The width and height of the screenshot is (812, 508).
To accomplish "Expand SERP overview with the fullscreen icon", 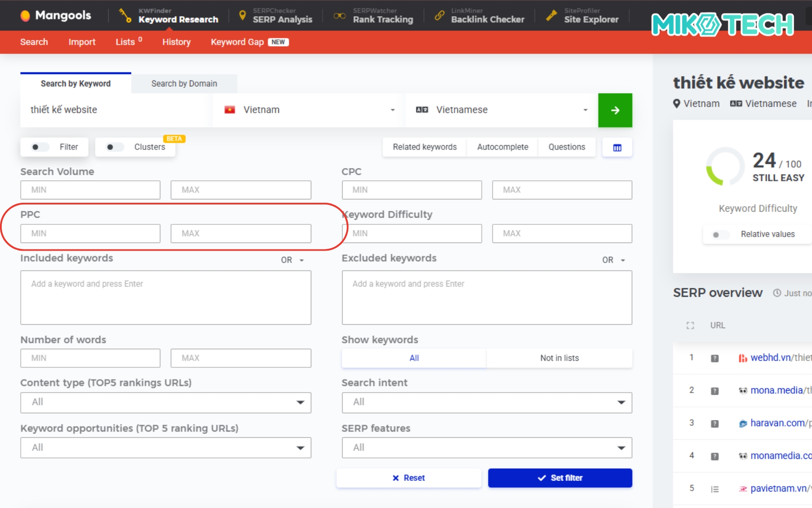I will pos(690,325).
